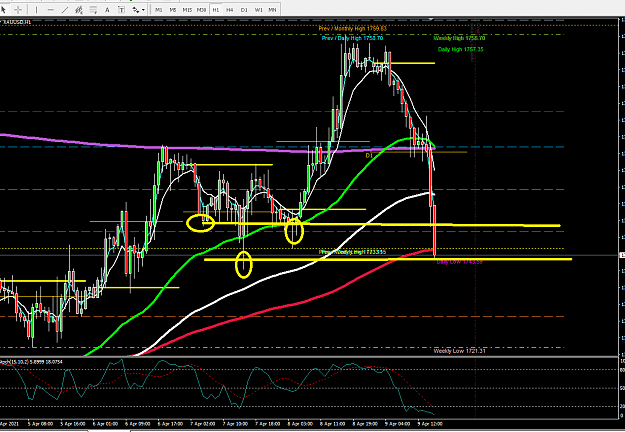Click the 'Daily High 1757.35' label

pyautogui.click(x=460, y=49)
